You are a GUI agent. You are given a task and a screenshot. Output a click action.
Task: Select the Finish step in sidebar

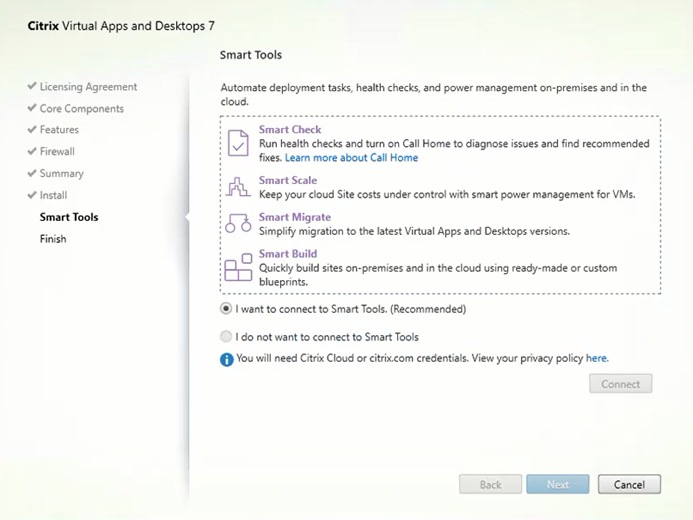tap(53, 239)
